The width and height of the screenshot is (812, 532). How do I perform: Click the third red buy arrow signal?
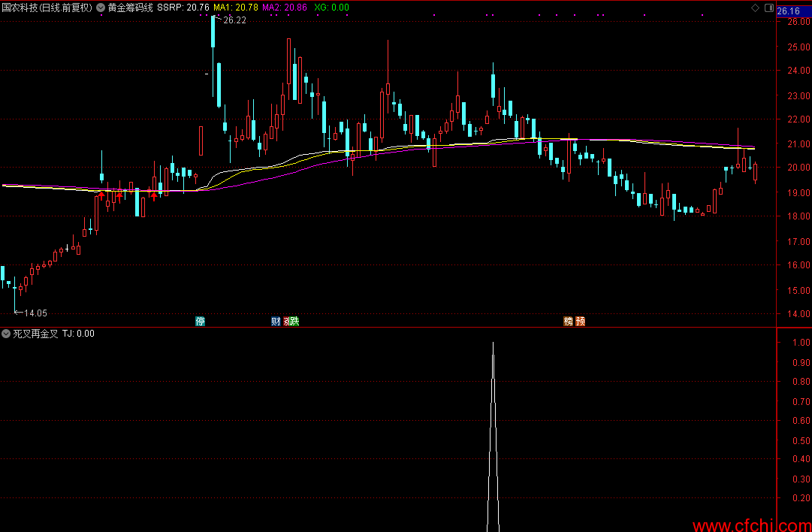point(154,196)
